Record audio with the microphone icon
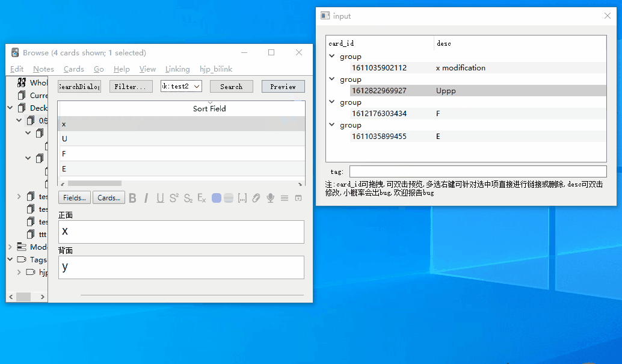The image size is (622, 364). coord(271,198)
